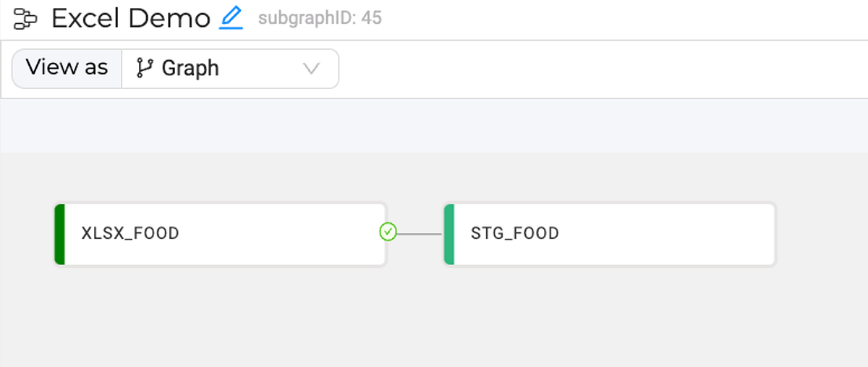Select the teal bar on STG_FOOD
Screen dimensions: 868x367
(x=449, y=234)
